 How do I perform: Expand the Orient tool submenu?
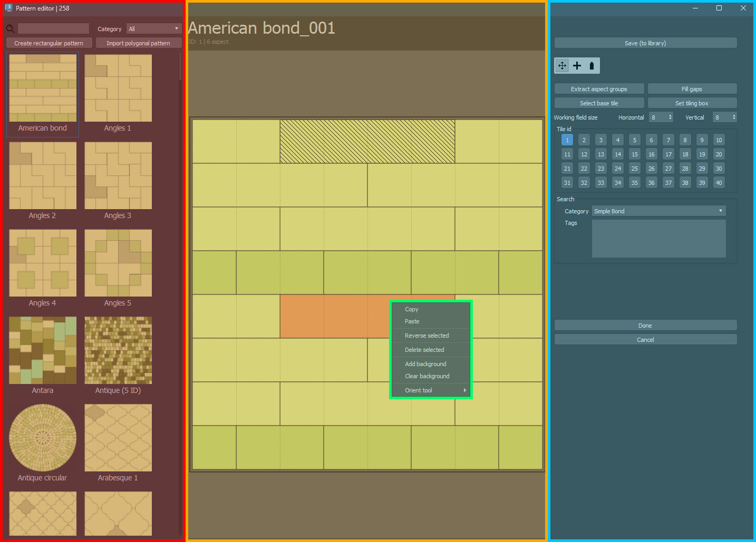[x=431, y=390]
